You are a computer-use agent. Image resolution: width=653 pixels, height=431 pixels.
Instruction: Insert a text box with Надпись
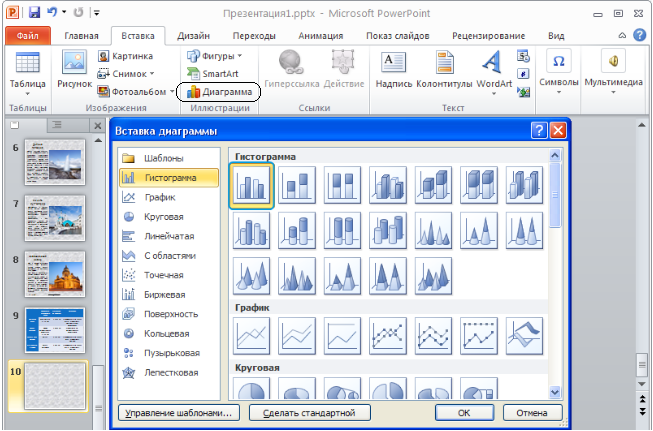coord(394,71)
